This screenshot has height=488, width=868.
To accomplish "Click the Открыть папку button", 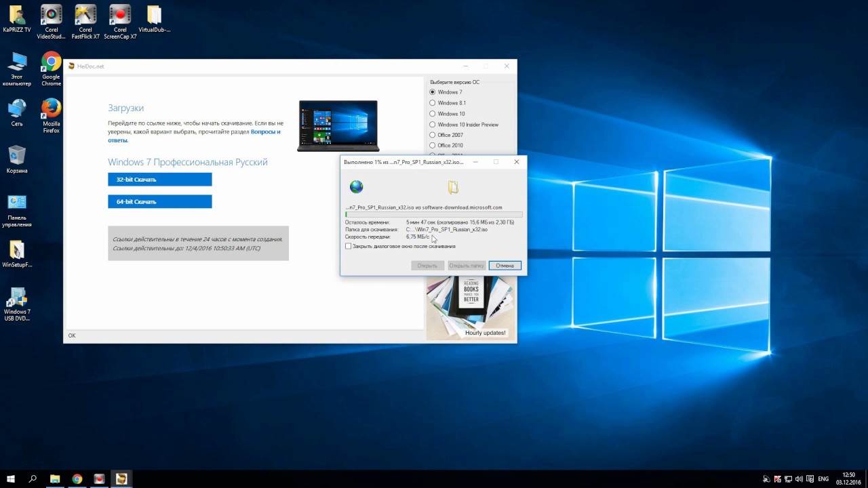I will 467,266.
